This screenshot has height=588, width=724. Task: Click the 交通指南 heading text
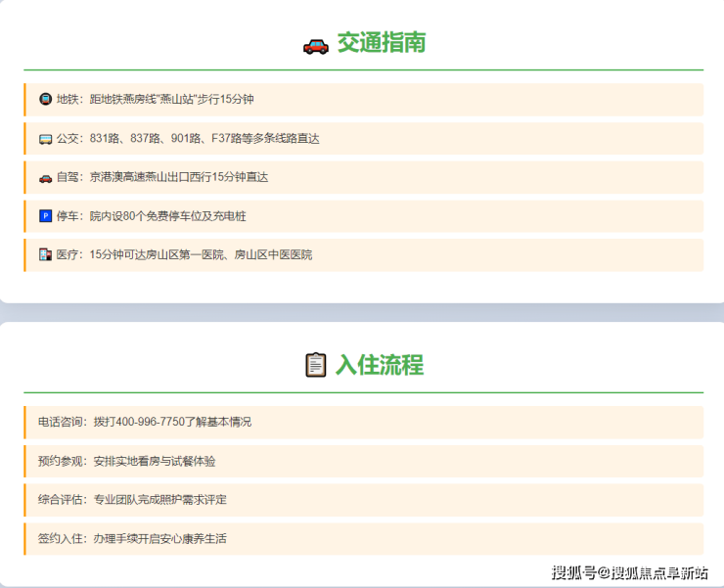click(x=382, y=42)
